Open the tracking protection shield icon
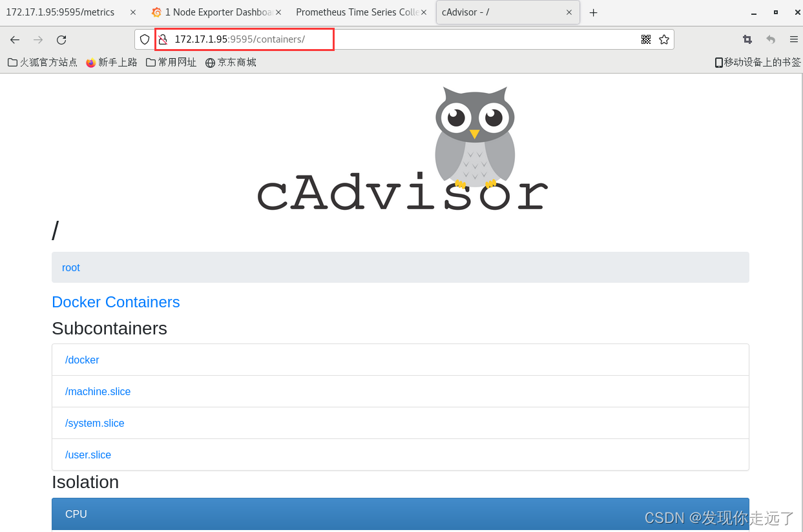Screen dimensions: 803x532 pos(145,39)
